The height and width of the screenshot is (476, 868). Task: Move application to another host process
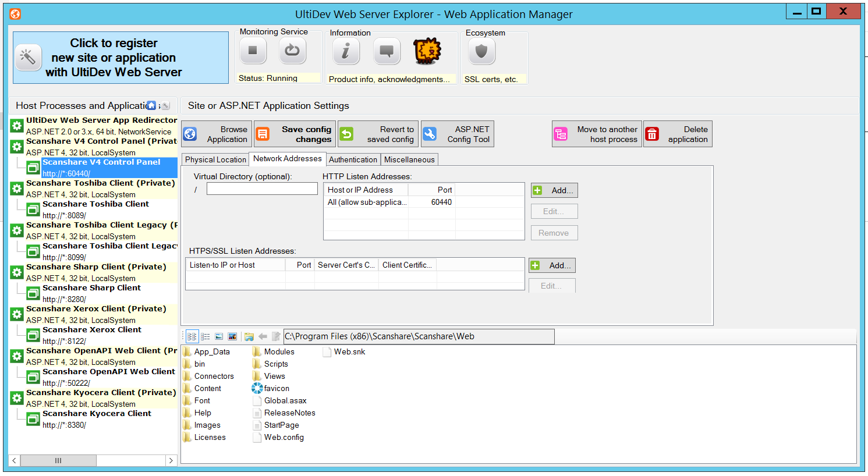click(x=597, y=134)
